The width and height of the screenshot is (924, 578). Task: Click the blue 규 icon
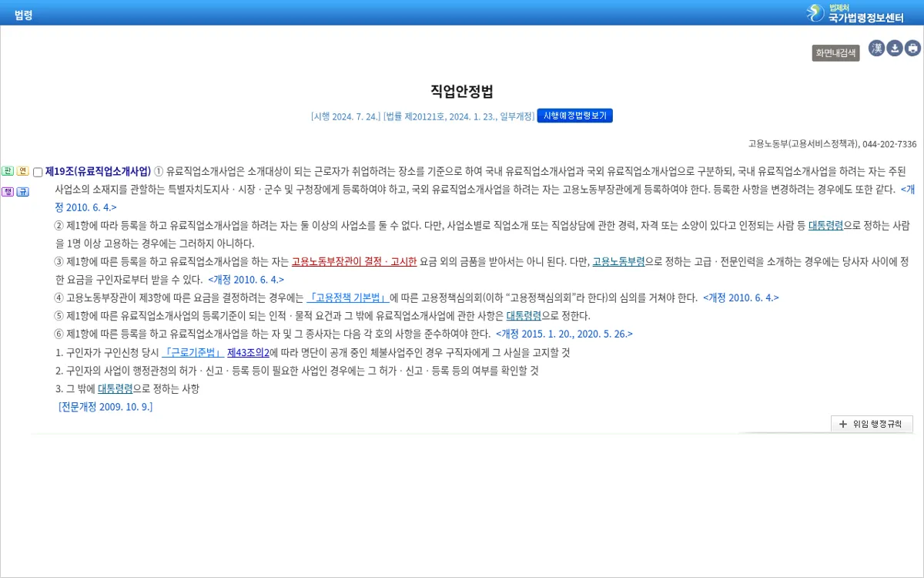pos(23,191)
